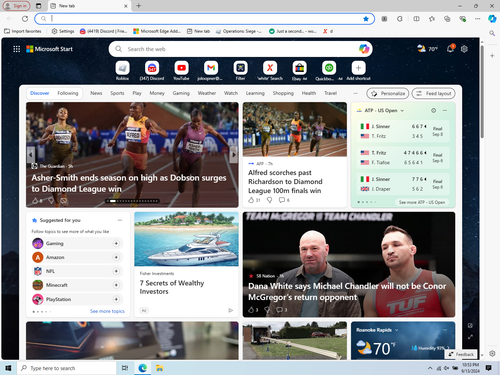Image resolution: width=500 pixels, height=375 pixels.
Task: Expand the ATP - US Open league dropdown
Action: coord(402,111)
